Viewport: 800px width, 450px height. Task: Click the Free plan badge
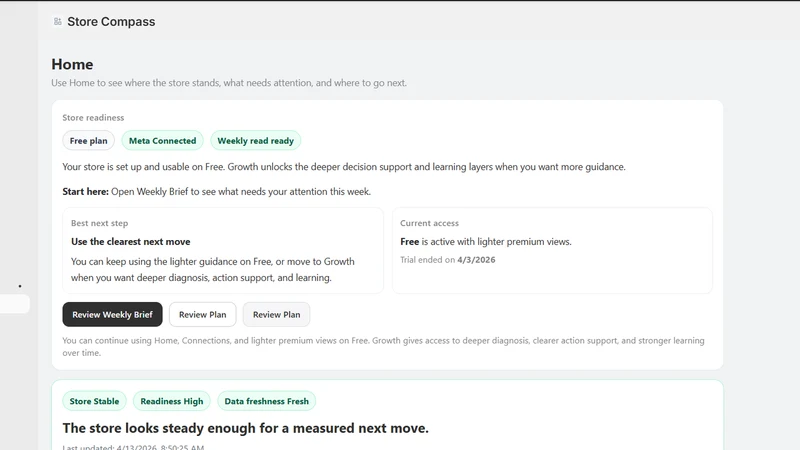(x=89, y=141)
